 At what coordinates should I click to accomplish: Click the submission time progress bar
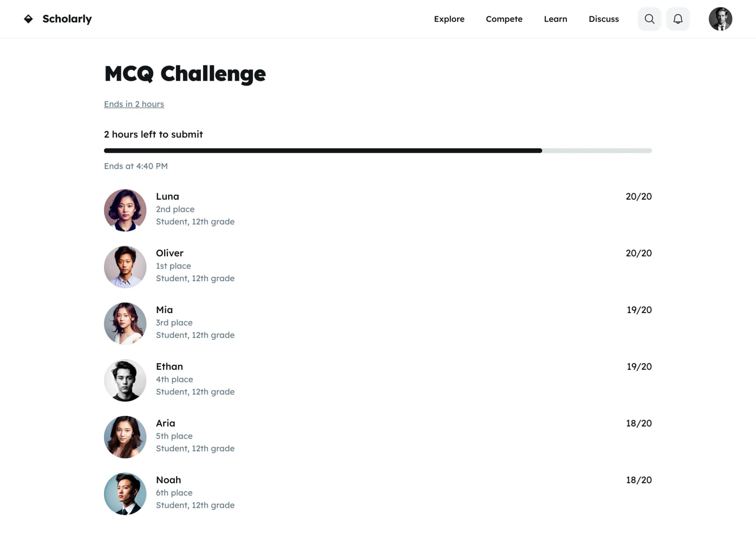378,150
